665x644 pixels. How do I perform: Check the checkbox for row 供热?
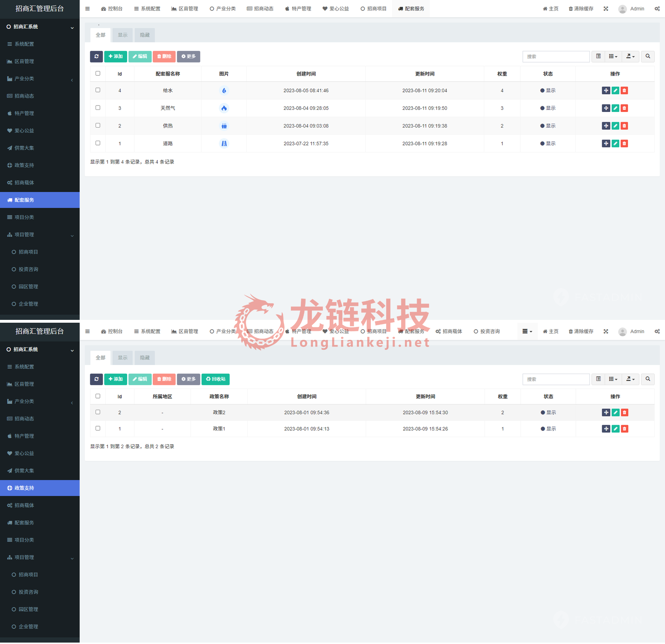tap(98, 125)
